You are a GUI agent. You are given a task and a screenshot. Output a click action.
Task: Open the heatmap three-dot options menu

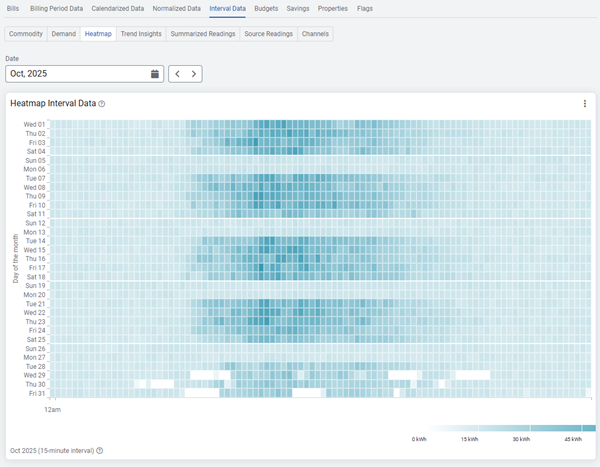pyautogui.click(x=585, y=104)
